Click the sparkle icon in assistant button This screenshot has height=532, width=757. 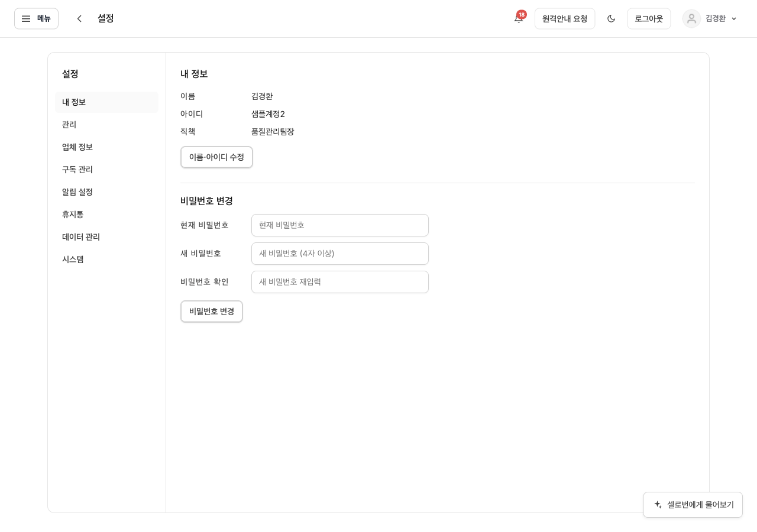tap(658, 505)
